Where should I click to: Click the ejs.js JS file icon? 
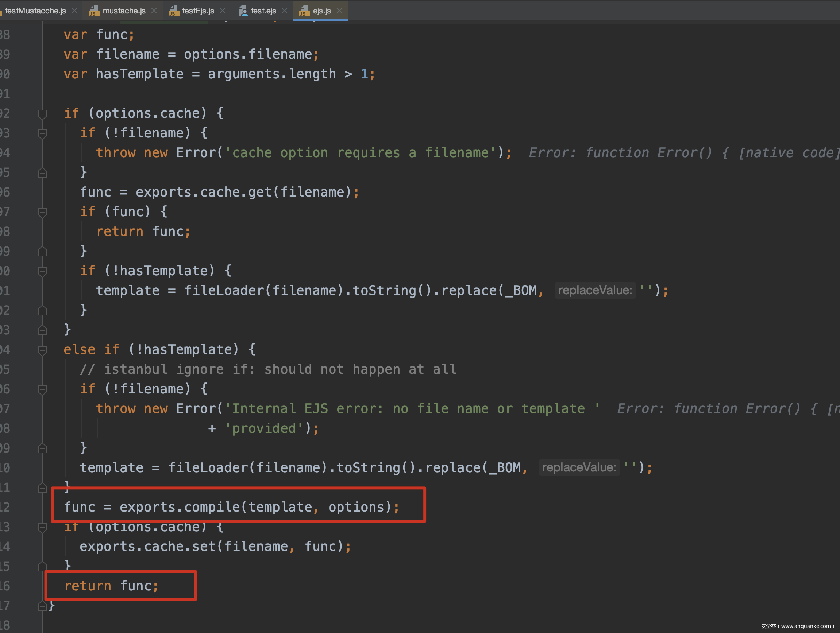(x=304, y=11)
